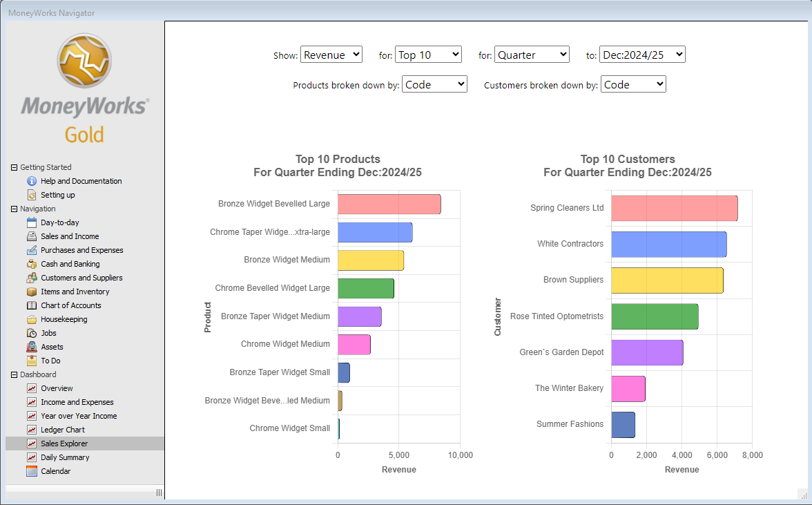
Task: Open the Daily Summary dashboard
Action: click(x=65, y=457)
